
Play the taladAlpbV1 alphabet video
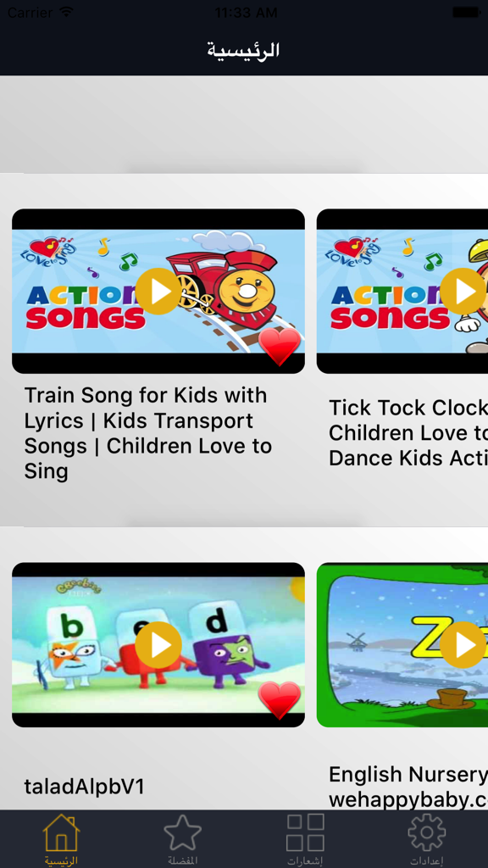tap(158, 645)
